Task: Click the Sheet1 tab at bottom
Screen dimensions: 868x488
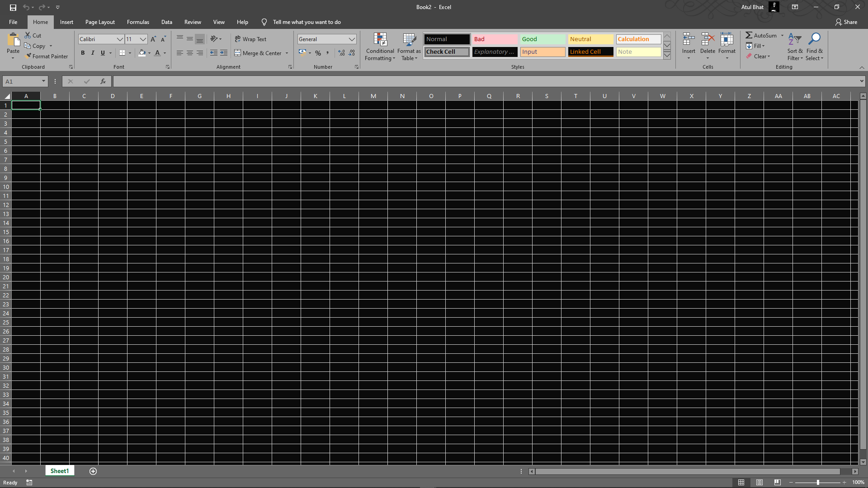Action: coord(60,471)
